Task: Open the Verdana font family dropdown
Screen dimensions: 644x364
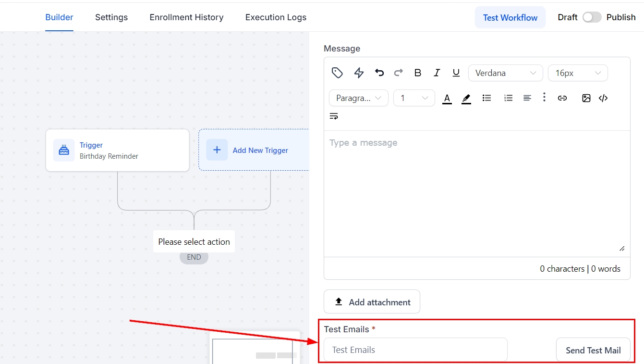Action: pyautogui.click(x=505, y=73)
